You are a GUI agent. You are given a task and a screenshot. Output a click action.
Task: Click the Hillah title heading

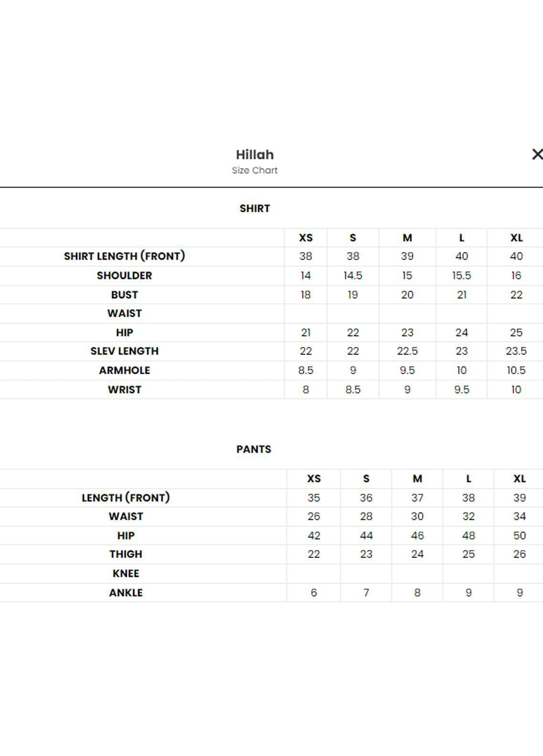255,155
